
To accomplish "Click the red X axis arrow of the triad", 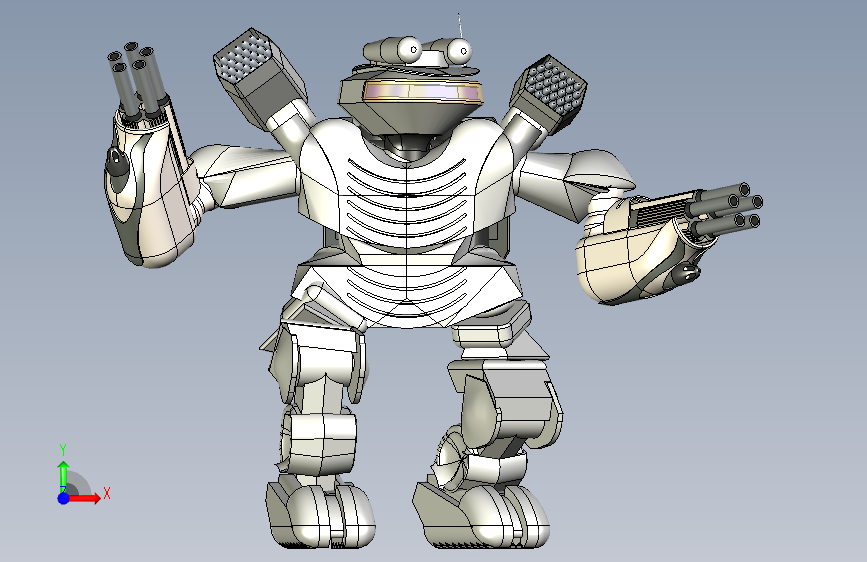I will coord(85,498).
